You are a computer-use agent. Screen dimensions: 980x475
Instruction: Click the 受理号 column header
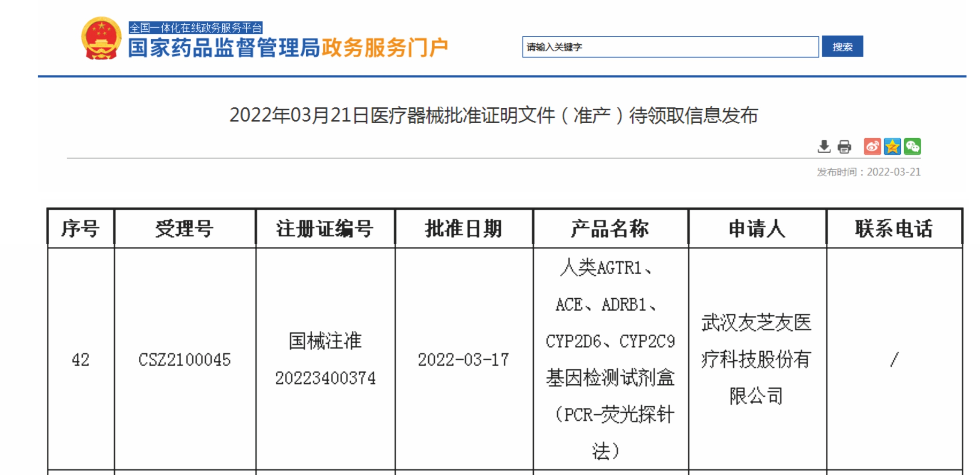coord(185,229)
